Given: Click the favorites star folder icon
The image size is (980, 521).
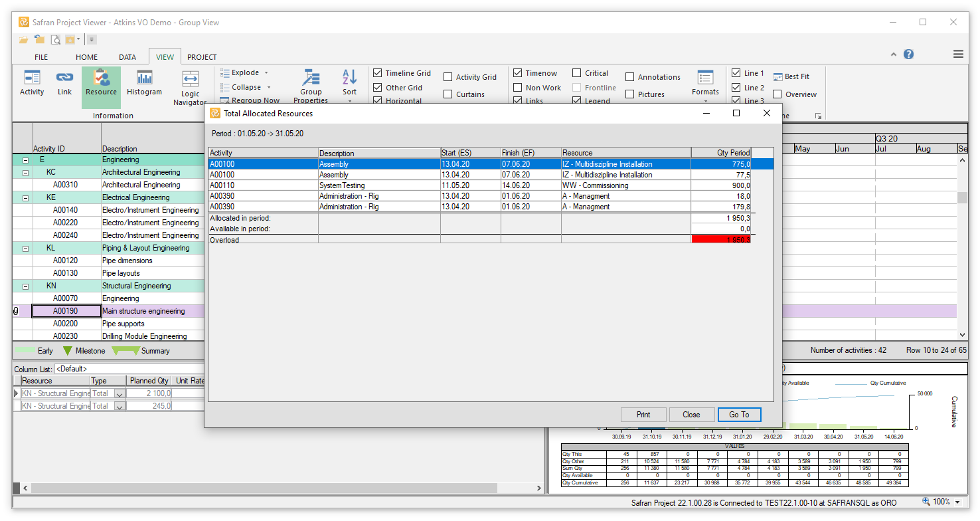Looking at the screenshot, I should click(x=70, y=40).
